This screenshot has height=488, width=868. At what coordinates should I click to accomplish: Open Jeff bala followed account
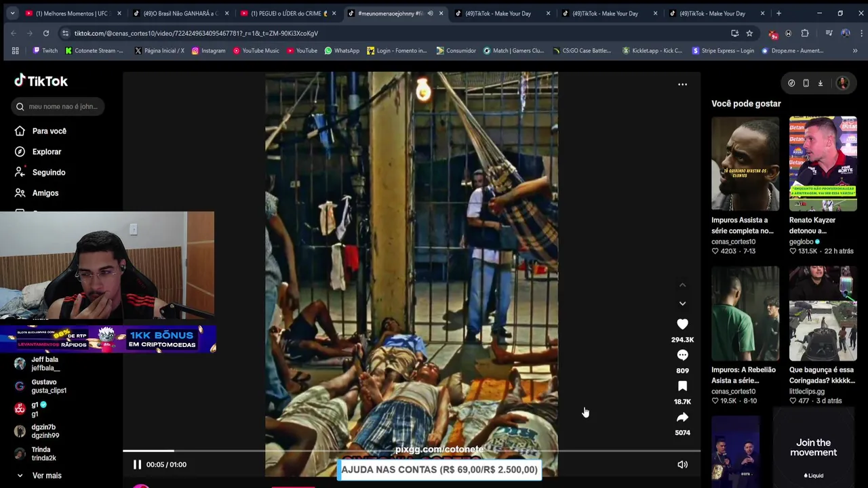[38, 364]
